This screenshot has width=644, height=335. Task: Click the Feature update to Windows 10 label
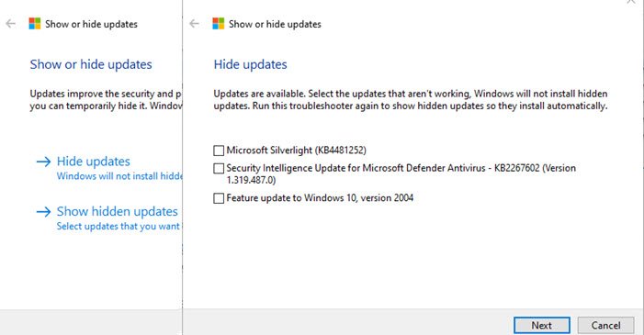pos(320,198)
